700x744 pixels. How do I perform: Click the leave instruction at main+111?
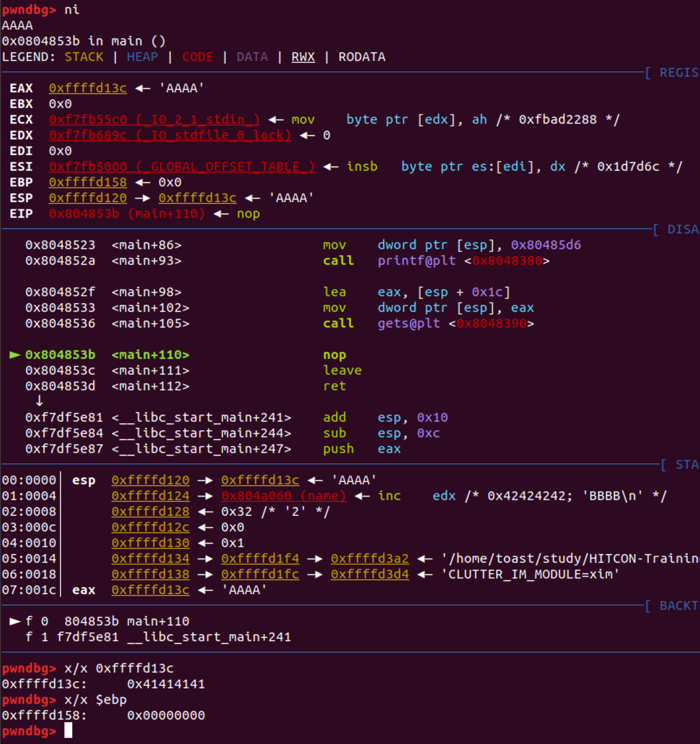(x=342, y=370)
